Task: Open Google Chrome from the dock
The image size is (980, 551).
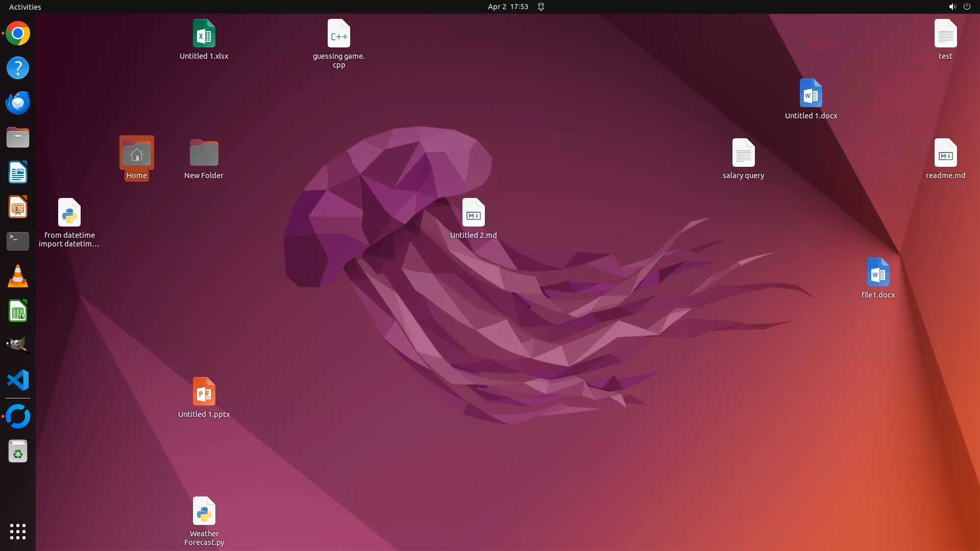Action: click(18, 34)
